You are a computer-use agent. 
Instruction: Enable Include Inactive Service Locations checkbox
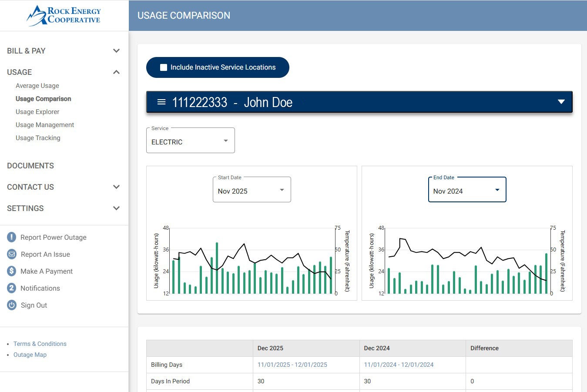tap(164, 67)
